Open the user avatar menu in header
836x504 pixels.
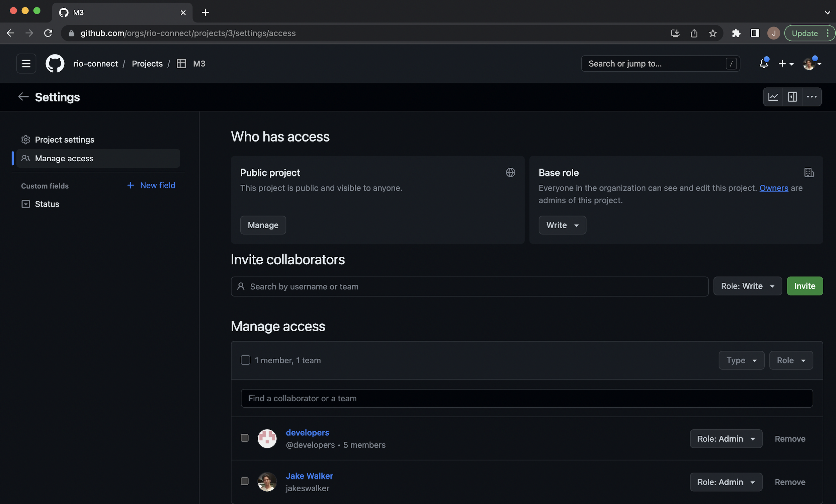(812, 64)
